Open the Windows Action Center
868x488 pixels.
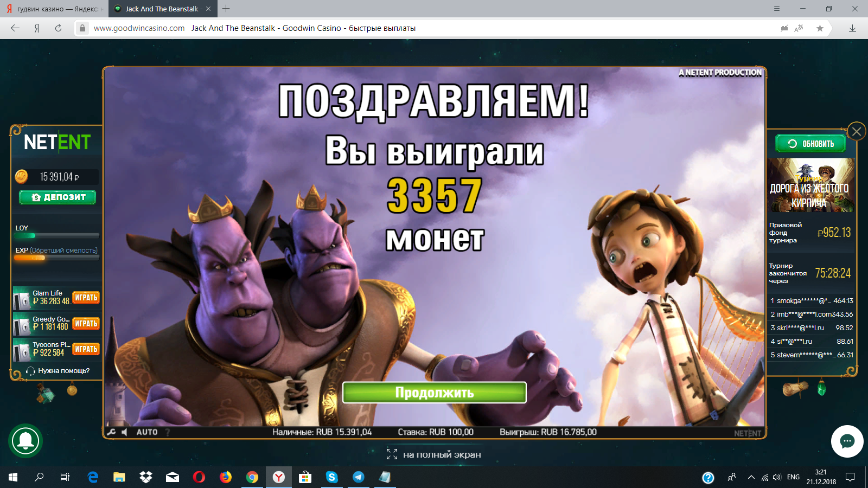[x=850, y=477]
